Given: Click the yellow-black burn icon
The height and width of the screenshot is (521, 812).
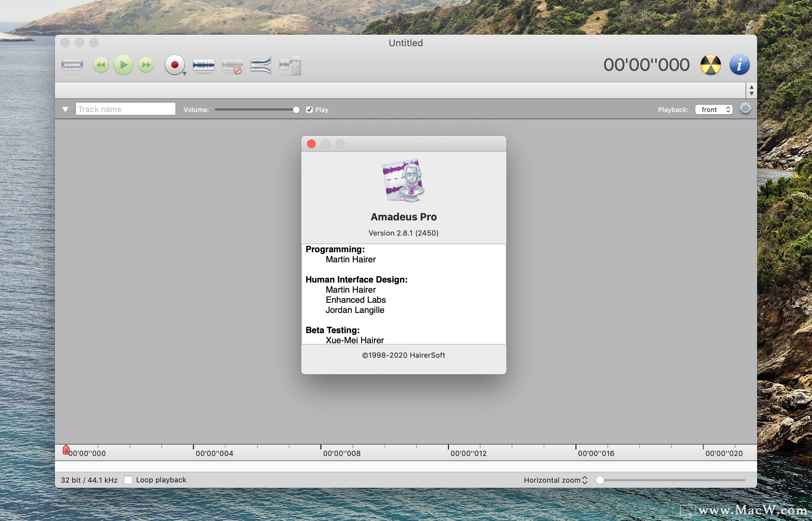Looking at the screenshot, I should [x=710, y=65].
